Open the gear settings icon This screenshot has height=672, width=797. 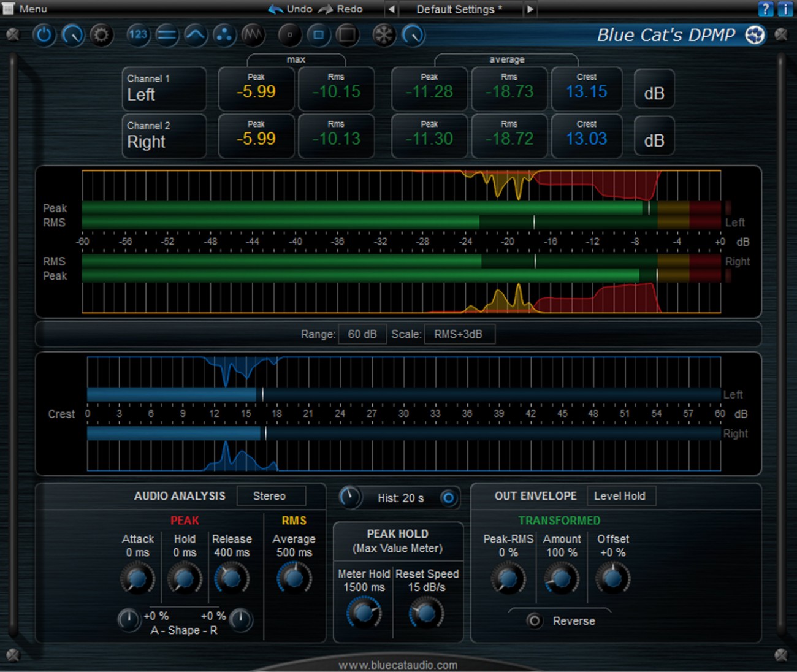[x=101, y=35]
